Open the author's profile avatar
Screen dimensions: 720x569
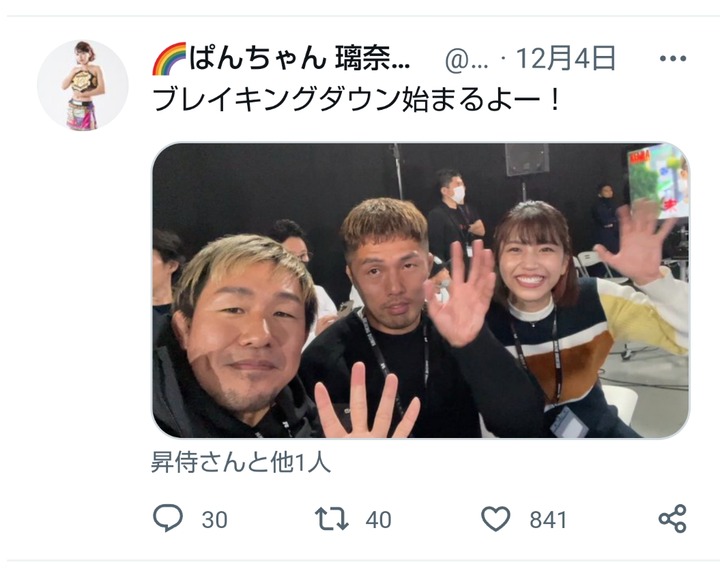pyautogui.click(x=83, y=85)
